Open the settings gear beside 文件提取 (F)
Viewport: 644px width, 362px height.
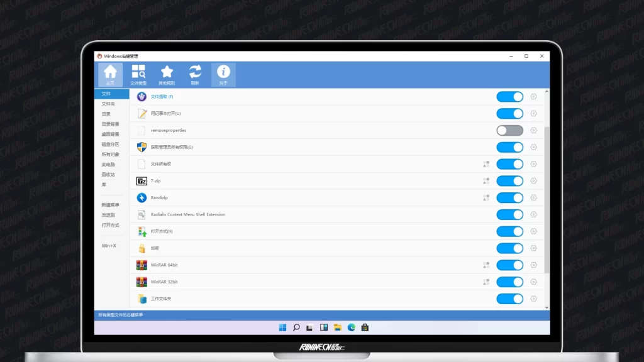pyautogui.click(x=533, y=97)
